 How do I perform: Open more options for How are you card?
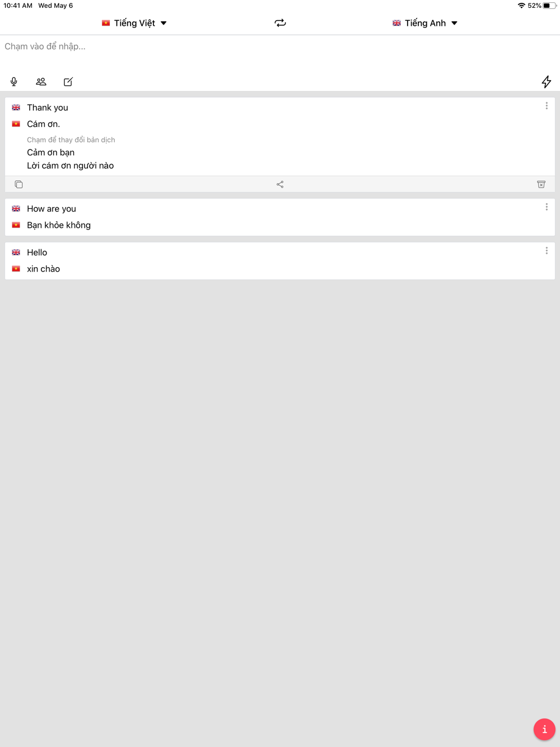(547, 207)
